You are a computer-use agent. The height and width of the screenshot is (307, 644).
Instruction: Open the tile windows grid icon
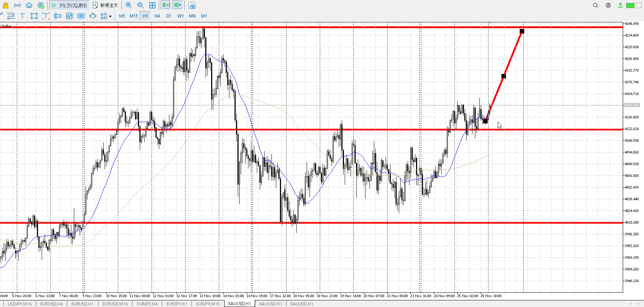152,5
